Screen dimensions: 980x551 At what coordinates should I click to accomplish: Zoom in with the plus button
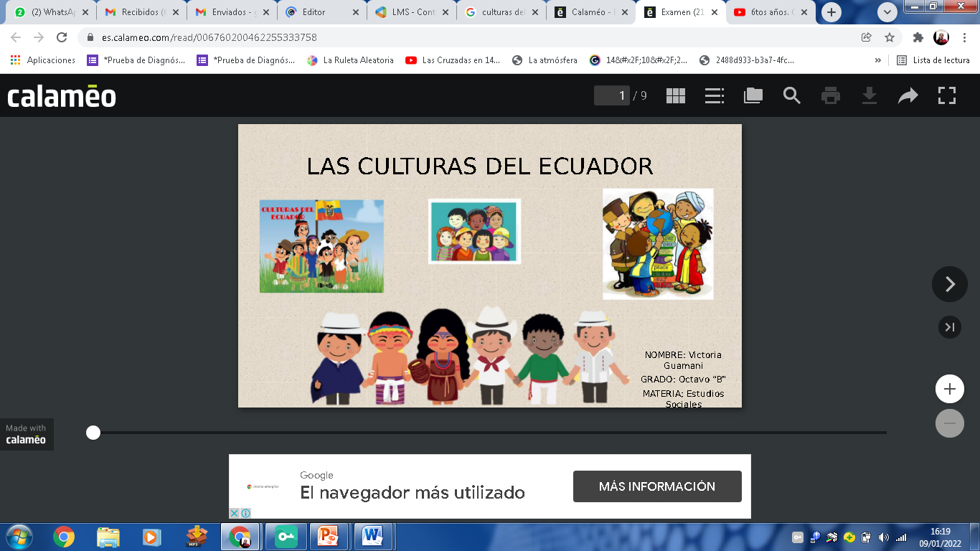click(949, 389)
